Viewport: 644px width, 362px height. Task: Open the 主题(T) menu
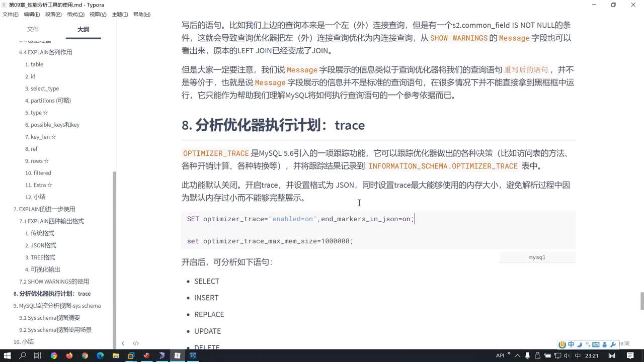(x=120, y=14)
